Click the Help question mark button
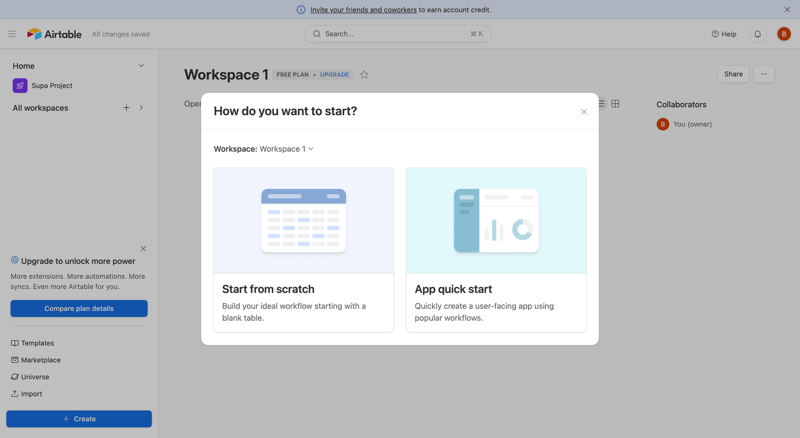Image resolution: width=800 pixels, height=438 pixels. click(x=724, y=34)
